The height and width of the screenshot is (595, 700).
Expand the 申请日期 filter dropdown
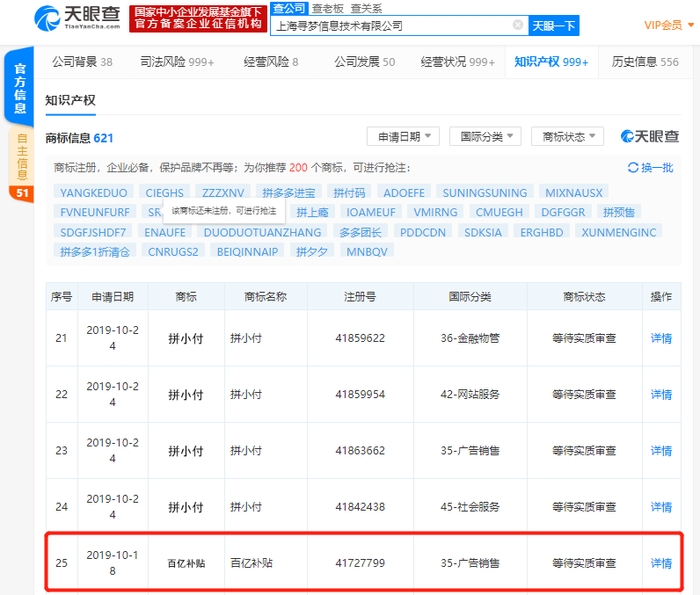click(x=403, y=136)
